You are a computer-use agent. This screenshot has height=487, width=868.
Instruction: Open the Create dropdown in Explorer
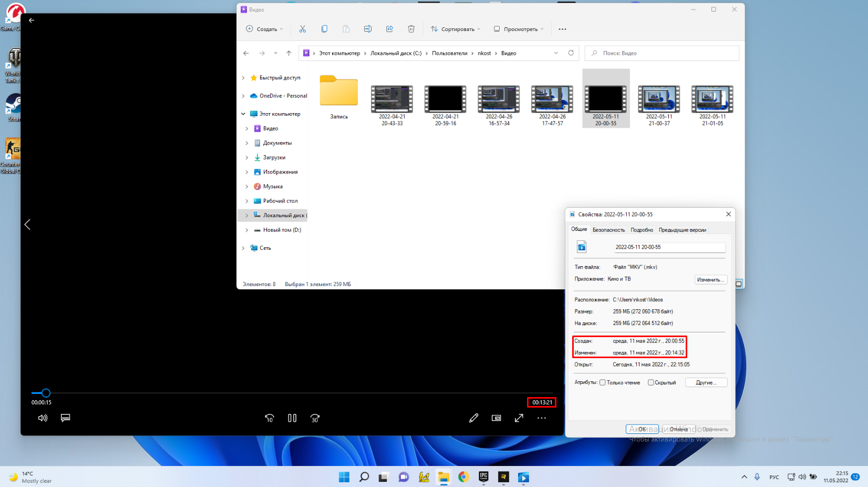pos(264,29)
